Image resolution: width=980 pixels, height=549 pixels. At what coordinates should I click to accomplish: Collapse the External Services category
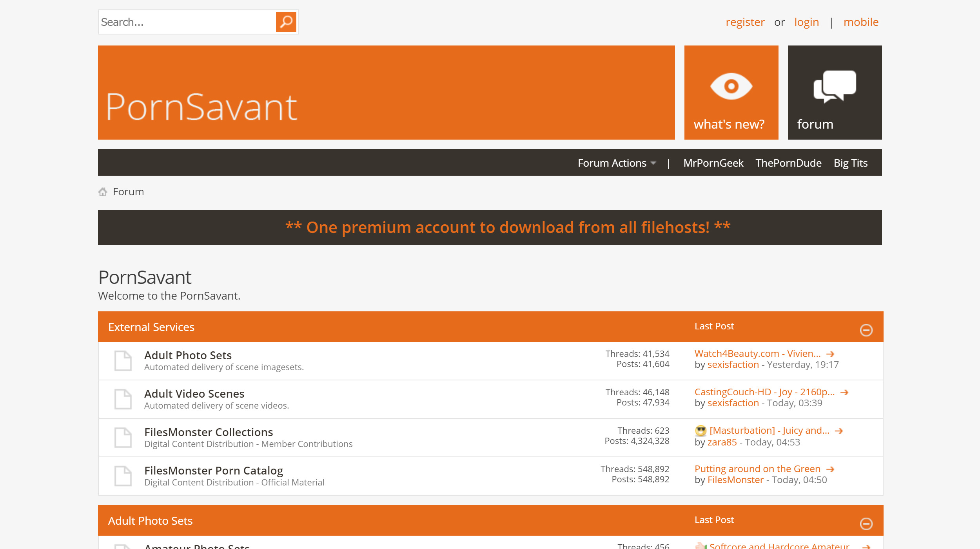(x=866, y=330)
